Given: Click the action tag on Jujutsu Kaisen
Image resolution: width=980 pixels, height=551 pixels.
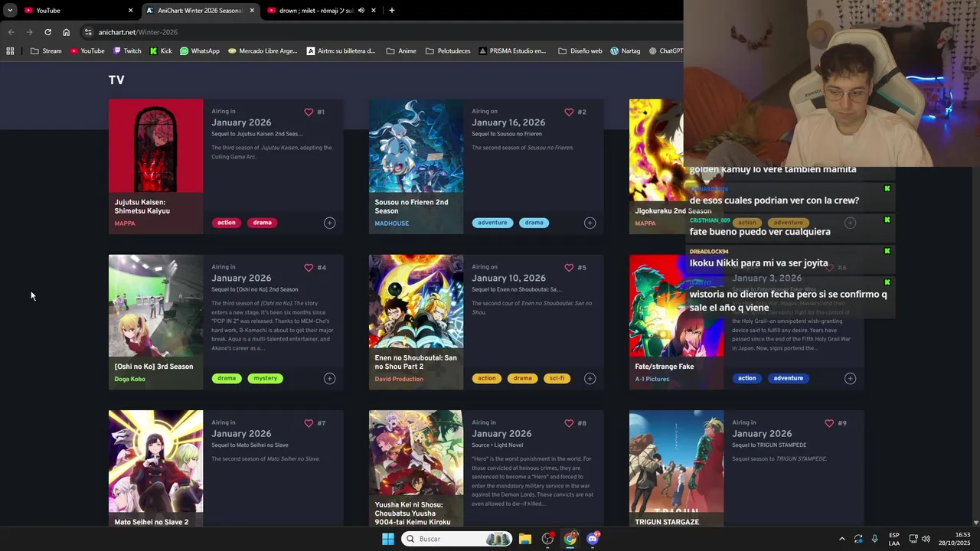Looking at the screenshot, I should [x=227, y=223].
